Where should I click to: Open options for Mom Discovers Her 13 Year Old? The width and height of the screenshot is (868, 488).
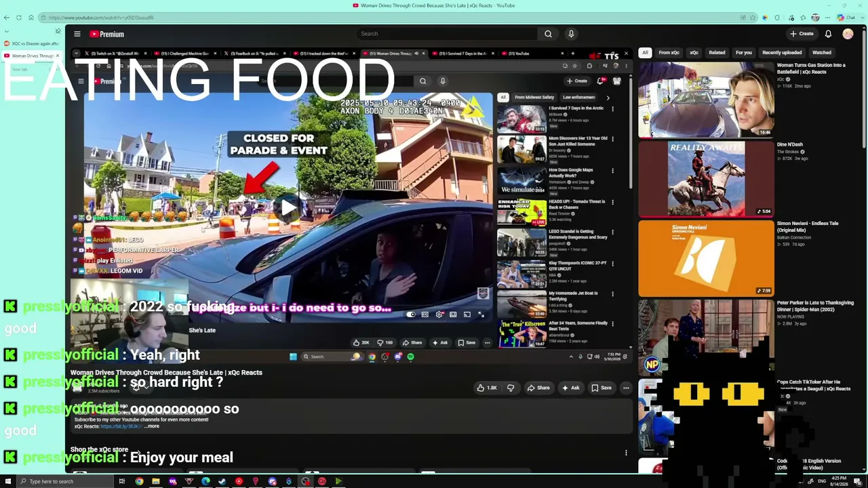[x=612, y=139]
